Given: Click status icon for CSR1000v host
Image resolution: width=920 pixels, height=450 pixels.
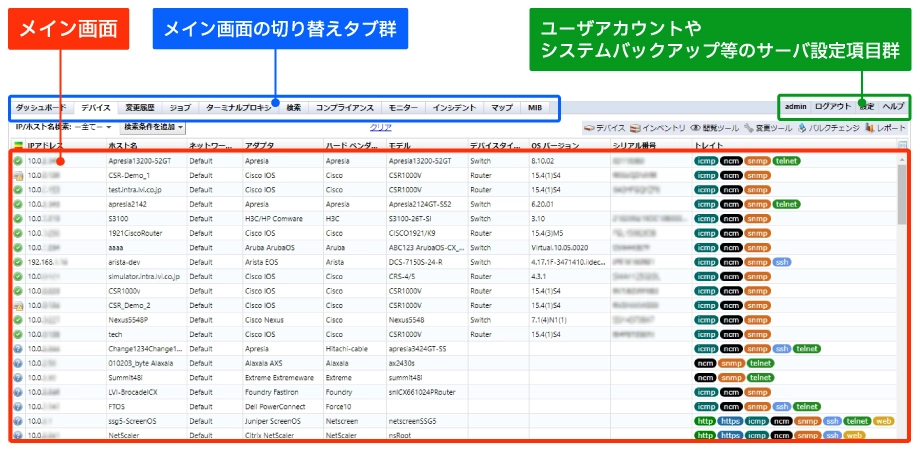Looking at the screenshot, I should coord(18,291).
